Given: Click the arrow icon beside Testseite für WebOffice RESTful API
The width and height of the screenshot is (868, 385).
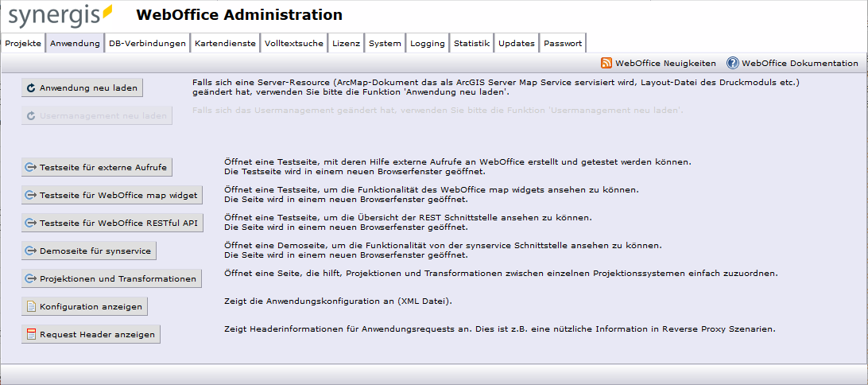Looking at the screenshot, I should click(31, 224).
